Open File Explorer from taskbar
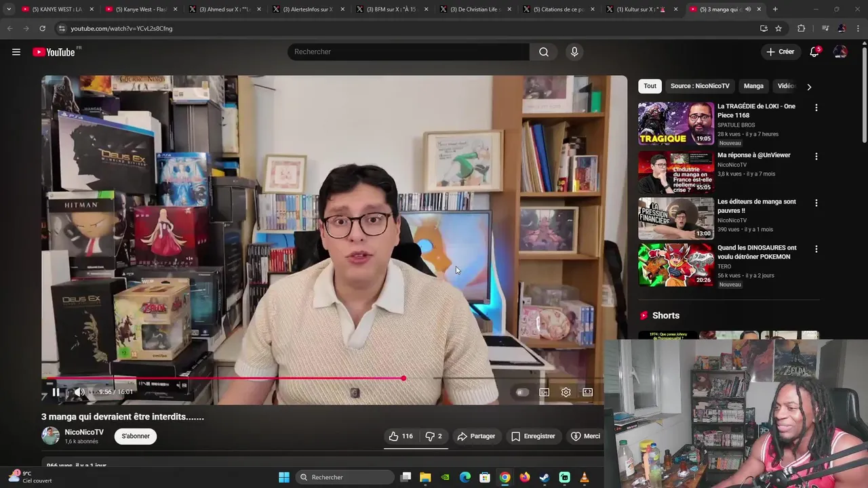The image size is (868, 488). click(x=425, y=477)
